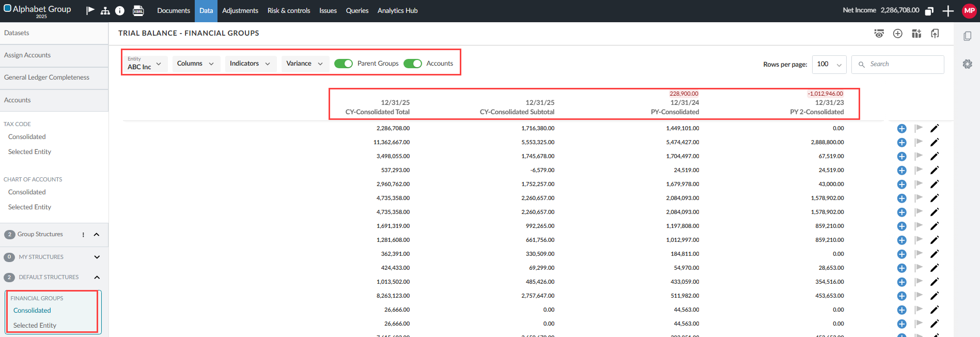This screenshot has width=980, height=337.
Task: Click the Alphabet Group 2025 title
Action: [x=37, y=11]
